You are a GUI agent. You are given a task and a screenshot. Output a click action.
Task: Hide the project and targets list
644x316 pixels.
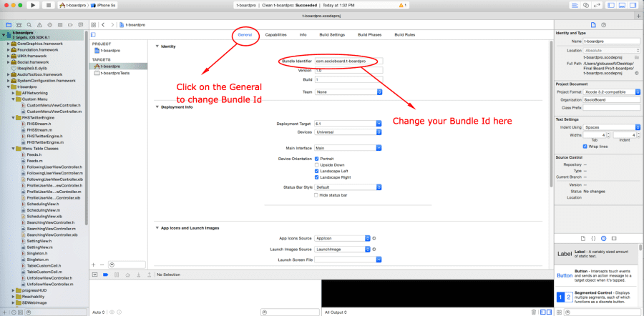[x=93, y=35]
